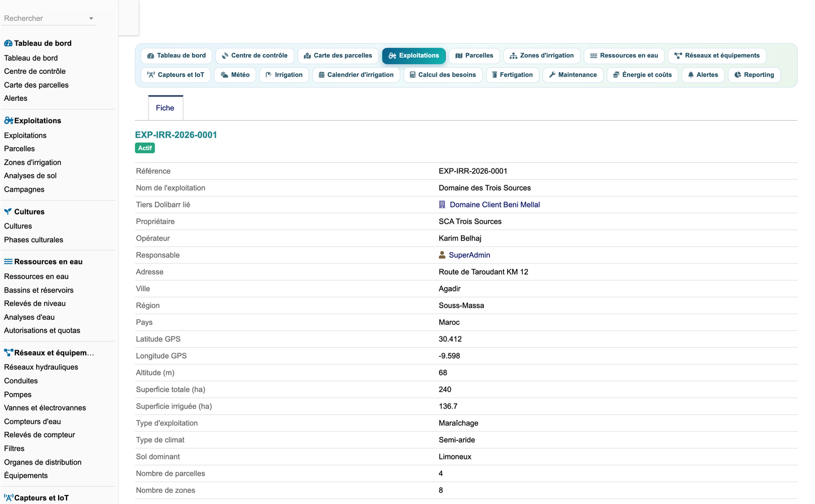Click the water waves icon beside Ressources en eau heading

pyautogui.click(x=8, y=262)
